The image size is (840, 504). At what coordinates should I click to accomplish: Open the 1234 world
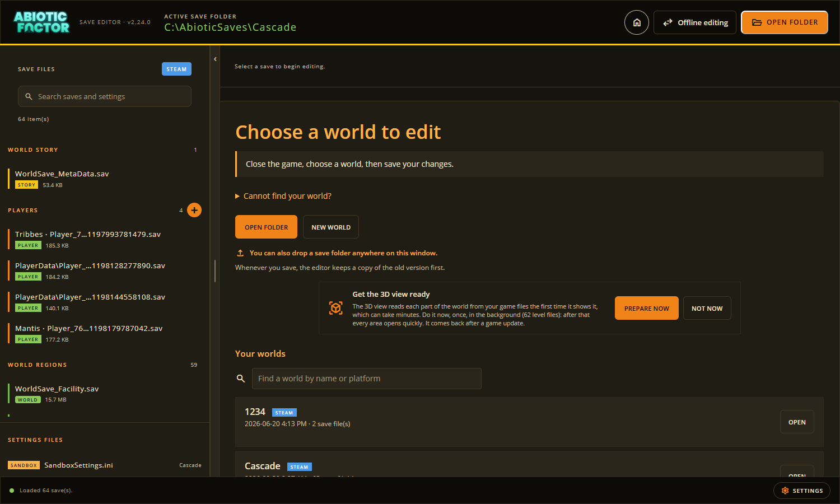pos(797,422)
